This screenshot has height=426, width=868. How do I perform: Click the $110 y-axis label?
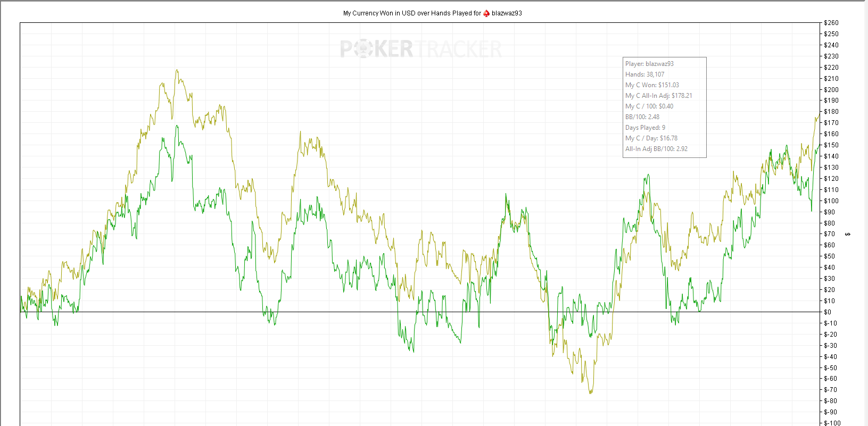pyautogui.click(x=831, y=190)
